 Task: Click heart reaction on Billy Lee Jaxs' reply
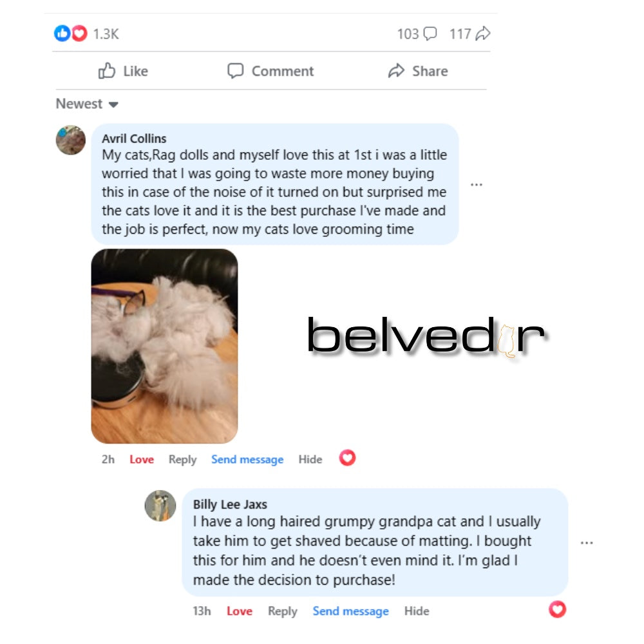tap(557, 609)
